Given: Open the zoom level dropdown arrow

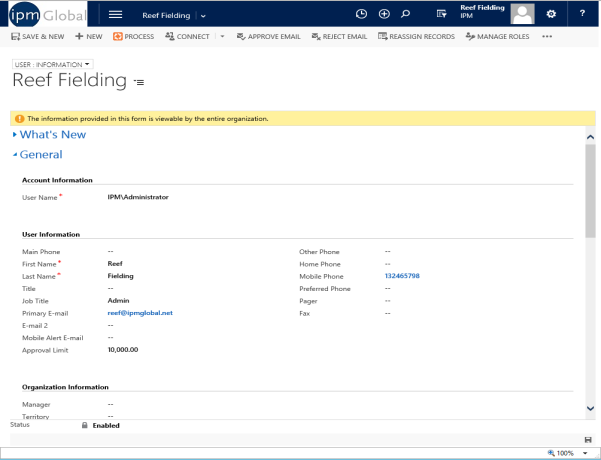Looking at the screenshot, I should 585,453.
